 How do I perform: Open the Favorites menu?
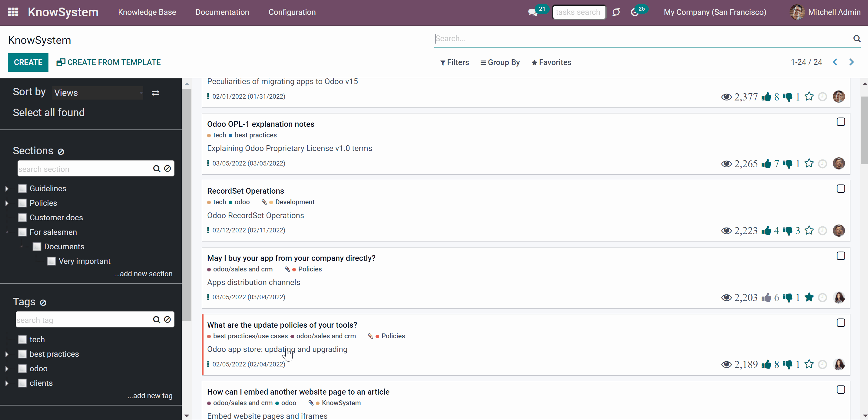[551, 63]
